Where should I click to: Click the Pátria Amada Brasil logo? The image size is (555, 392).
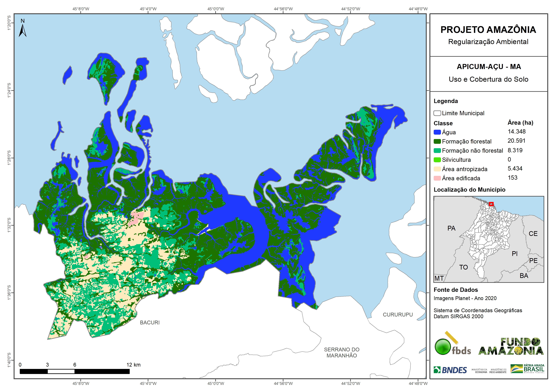[x=527, y=369]
